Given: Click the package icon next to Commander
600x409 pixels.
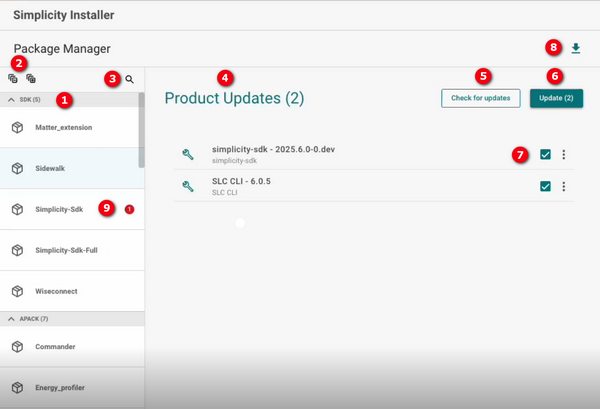Looking at the screenshot, I should click(x=17, y=347).
